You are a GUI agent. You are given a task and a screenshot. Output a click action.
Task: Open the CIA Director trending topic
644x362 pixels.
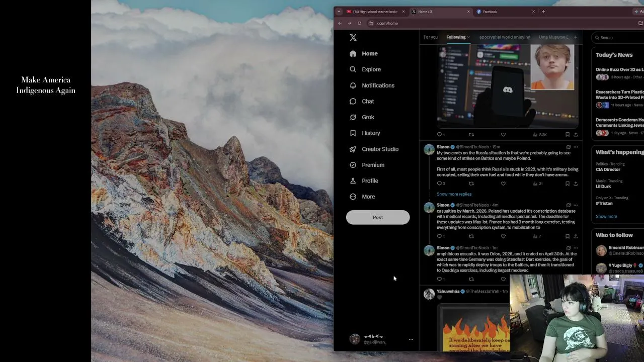608,169
